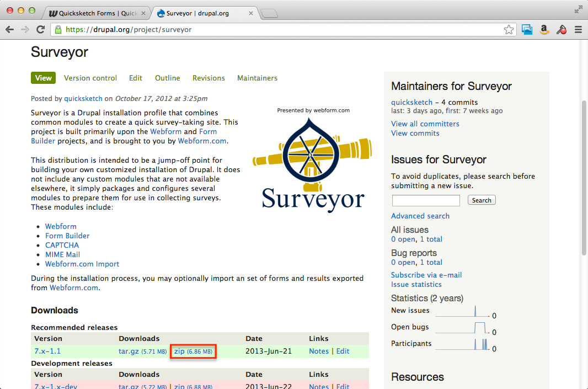This screenshot has height=389, width=588.
Task: Open the Maintainers tab
Action: [x=257, y=78]
